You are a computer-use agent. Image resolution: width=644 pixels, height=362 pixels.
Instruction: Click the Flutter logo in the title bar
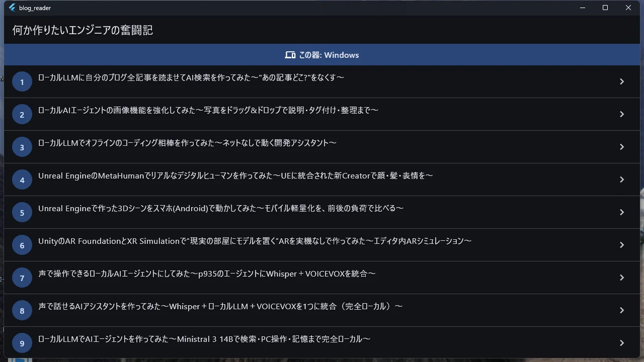point(12,8)
